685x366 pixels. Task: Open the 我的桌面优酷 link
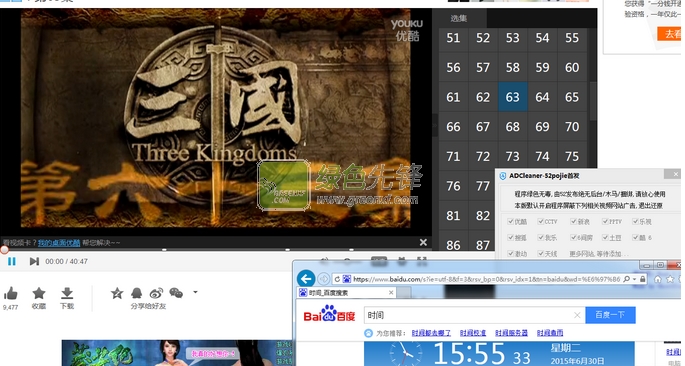click(x=59, y=242)
